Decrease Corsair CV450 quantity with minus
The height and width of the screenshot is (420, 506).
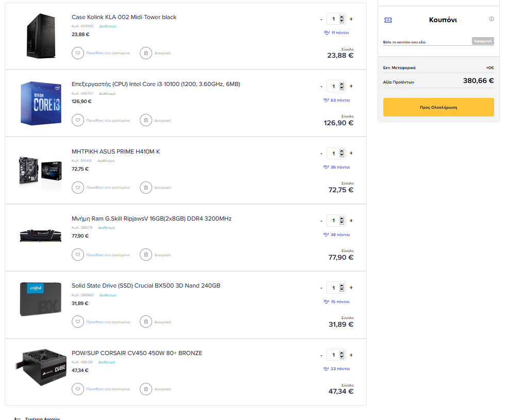pos(321,356)
